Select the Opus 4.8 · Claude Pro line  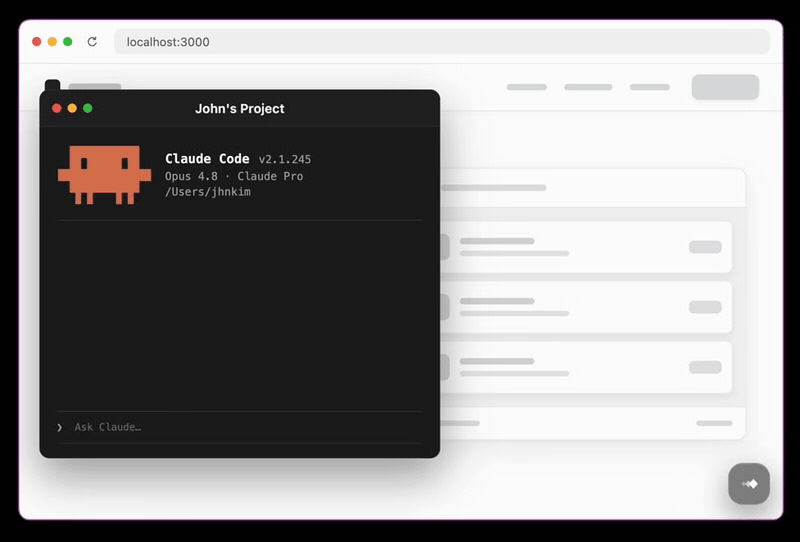(234, 176)
